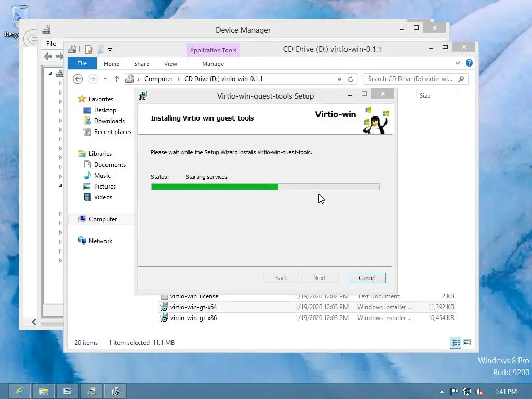The image size is (532, 399).
Task: Switch to Device Manager taskbar button
Action: click(91, 392)
